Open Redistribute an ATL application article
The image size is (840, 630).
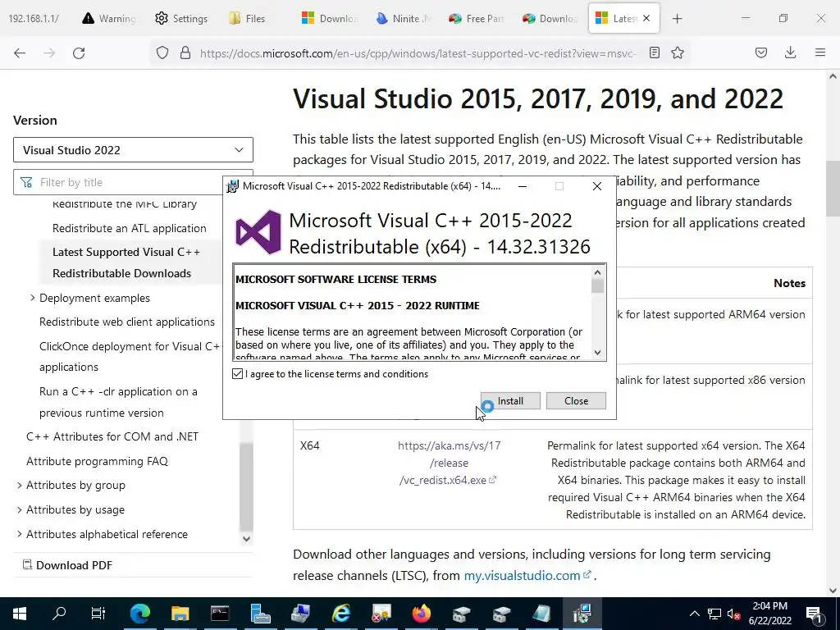tap(129, 228)
